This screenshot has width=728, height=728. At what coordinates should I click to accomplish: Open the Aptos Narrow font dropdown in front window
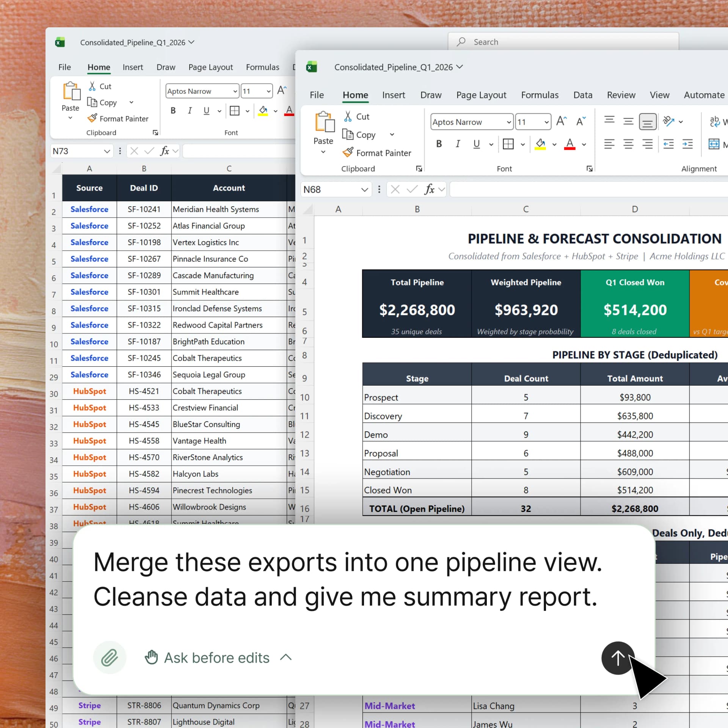pos(509,122)
